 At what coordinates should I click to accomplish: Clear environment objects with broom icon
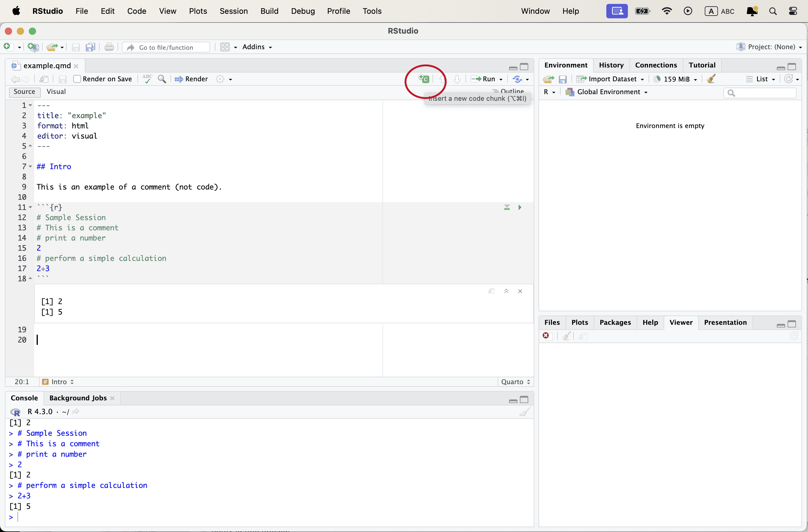pos(711,79)
